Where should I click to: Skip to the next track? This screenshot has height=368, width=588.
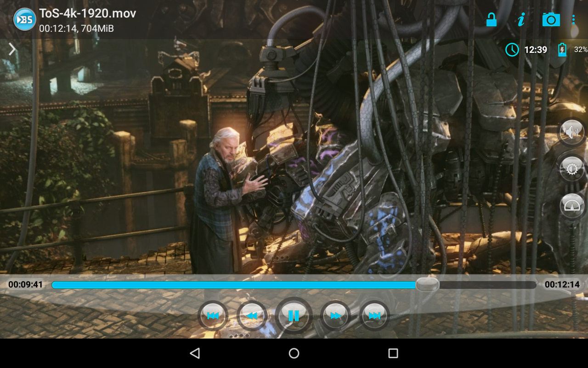[x=374, y=316]
